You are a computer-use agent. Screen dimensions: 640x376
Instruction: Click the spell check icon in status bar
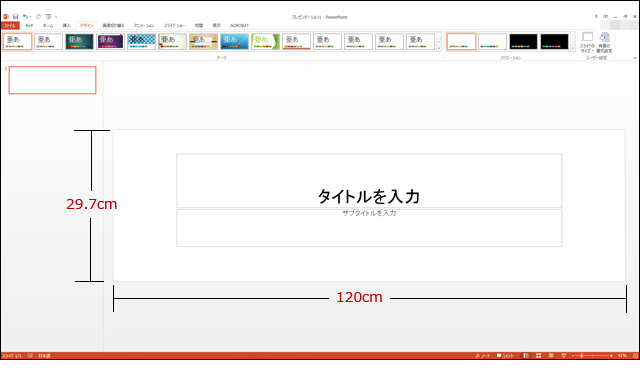30,356
